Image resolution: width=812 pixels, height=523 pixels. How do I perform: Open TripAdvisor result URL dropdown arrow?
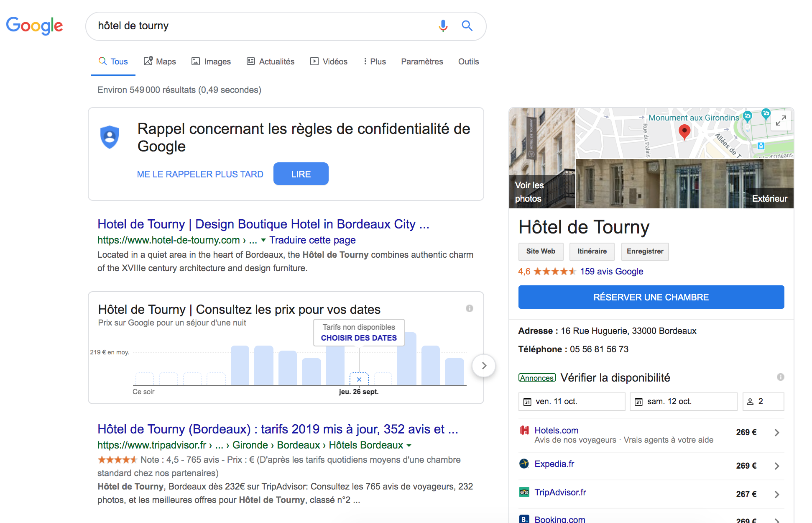click(x=409, y=446)
